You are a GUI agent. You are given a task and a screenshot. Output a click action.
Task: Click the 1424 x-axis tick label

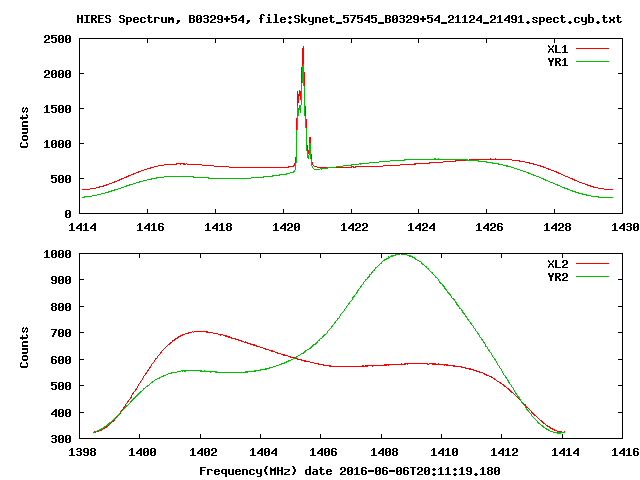click(x=421, y=227)
